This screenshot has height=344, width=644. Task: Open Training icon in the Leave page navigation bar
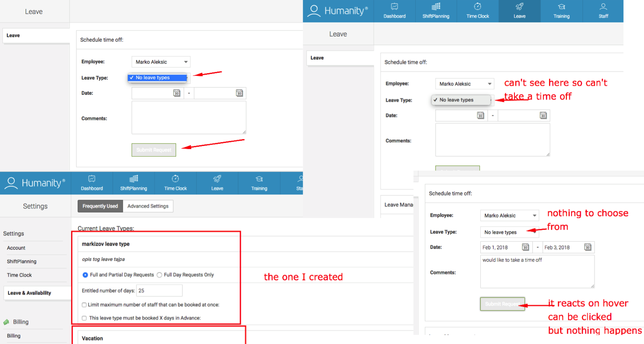(561, 6)
